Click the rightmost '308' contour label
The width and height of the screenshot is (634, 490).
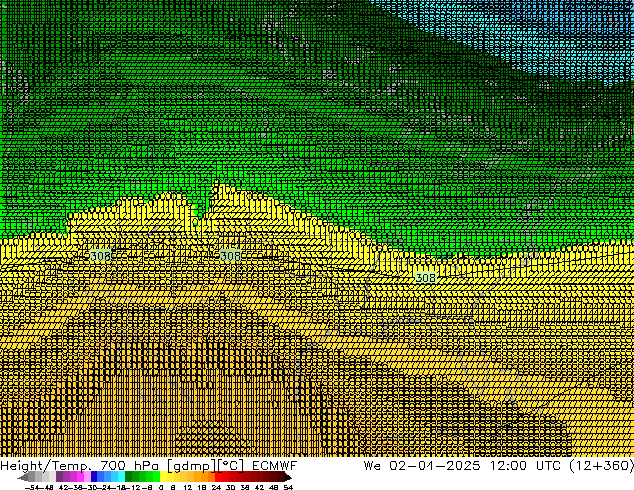point(426,278)
